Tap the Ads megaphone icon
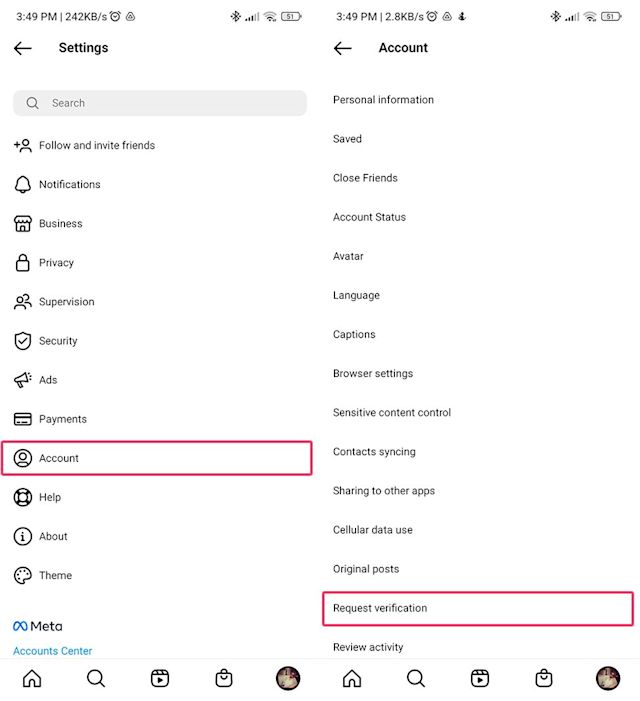The height and width of the screenshot is (701, 640). (23, 380)
